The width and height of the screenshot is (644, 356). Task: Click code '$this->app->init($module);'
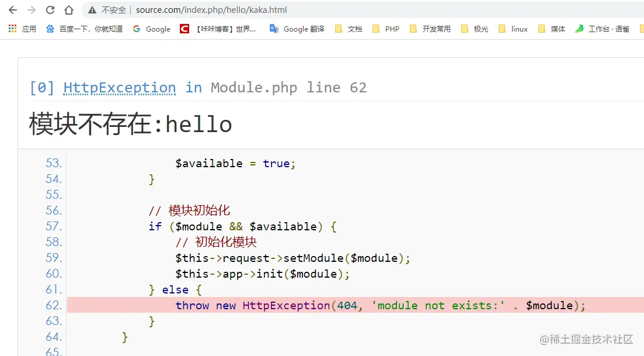[262, 274]
